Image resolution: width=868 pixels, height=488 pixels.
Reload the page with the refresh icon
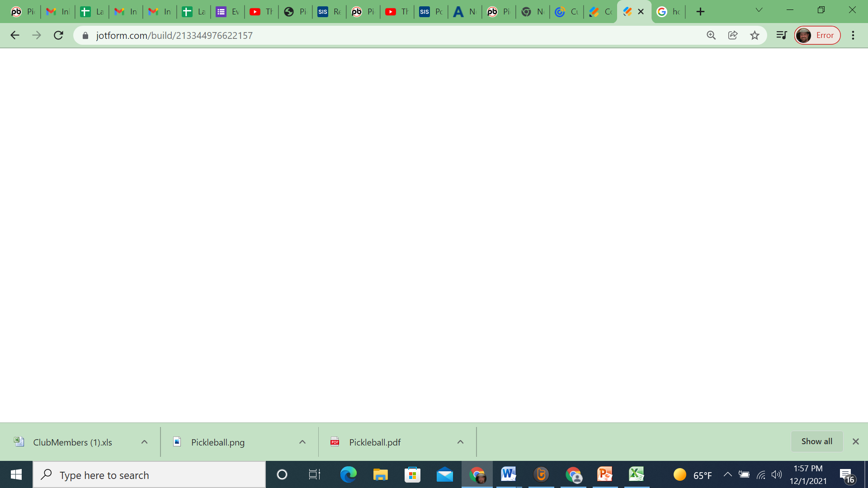pos(58,35)
